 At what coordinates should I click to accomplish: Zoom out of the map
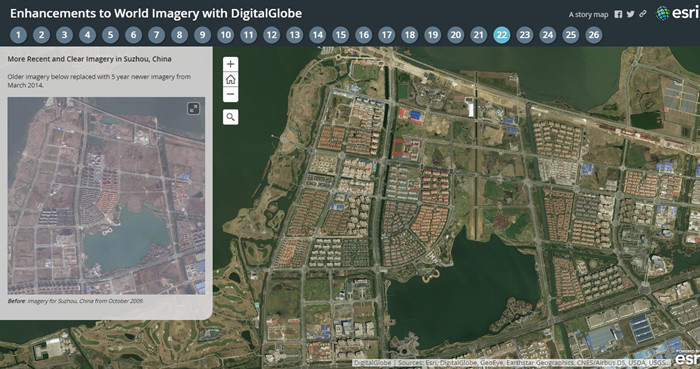pyautogui.click(x=230, y=95)
